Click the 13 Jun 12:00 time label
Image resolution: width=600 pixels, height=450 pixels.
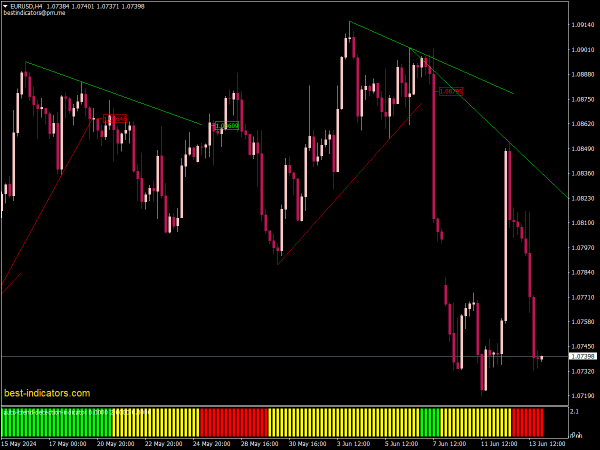[547, 444]
